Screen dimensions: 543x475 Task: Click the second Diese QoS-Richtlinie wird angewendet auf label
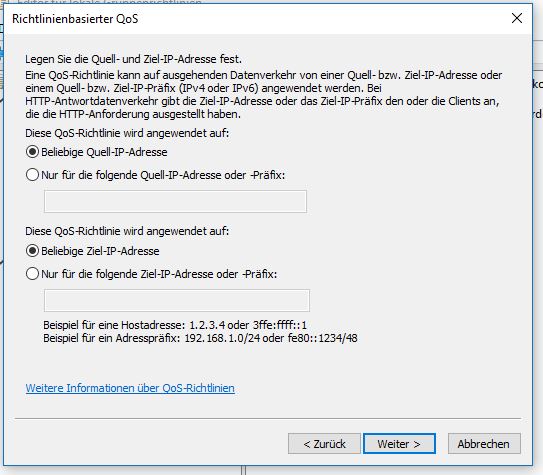(x=127, y=231)
